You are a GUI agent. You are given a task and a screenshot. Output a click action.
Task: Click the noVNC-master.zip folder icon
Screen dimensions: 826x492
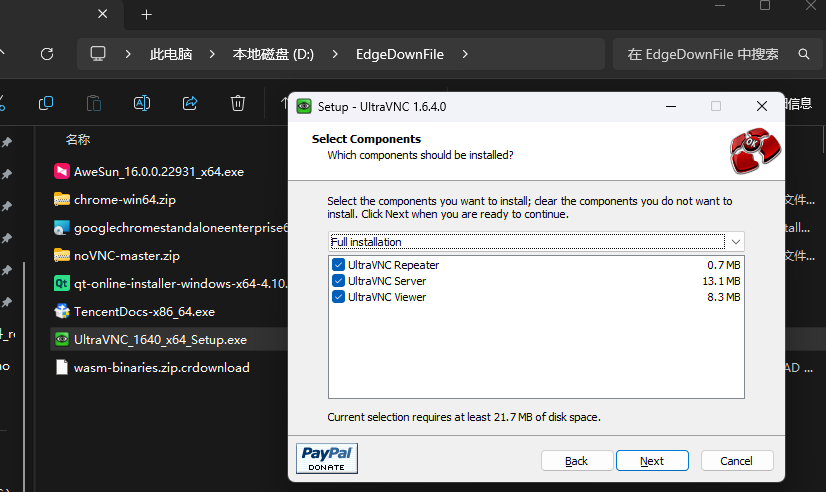pyautogui.click(x=62, y=255)
